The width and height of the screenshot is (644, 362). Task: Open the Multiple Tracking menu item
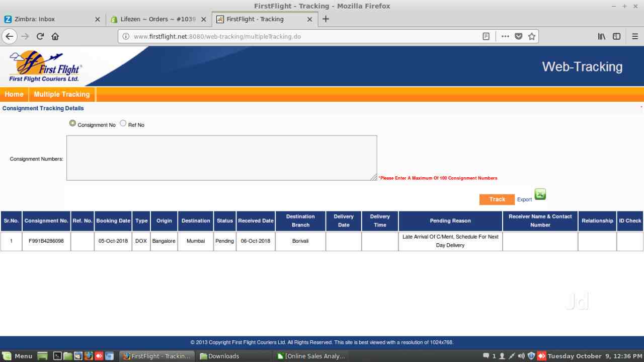(x=62, y=94)
